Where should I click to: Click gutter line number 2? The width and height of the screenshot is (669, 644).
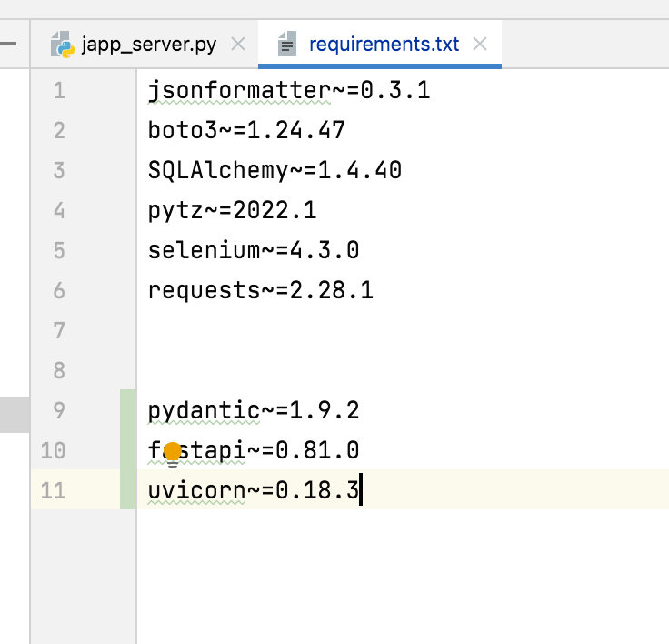point(59,130)
